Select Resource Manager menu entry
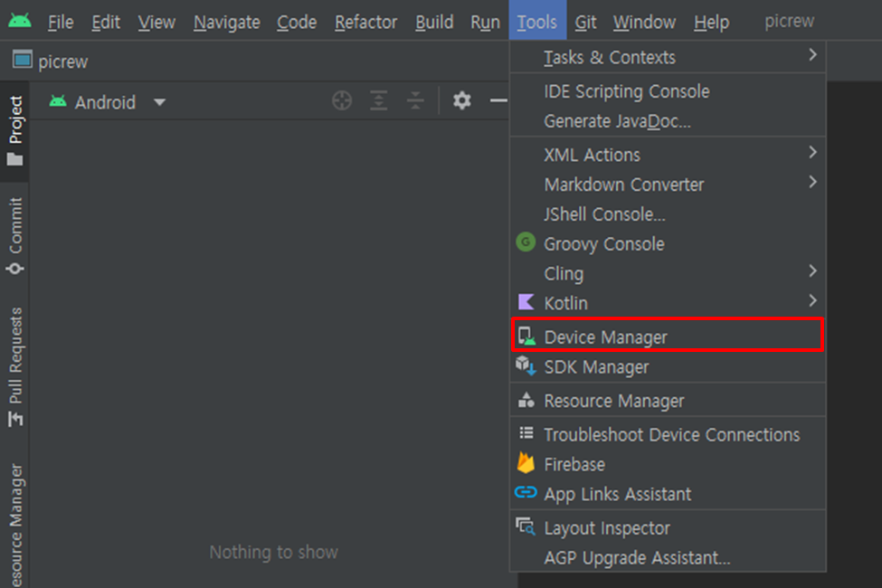882x588 pixels. click(x=667, y=401)
